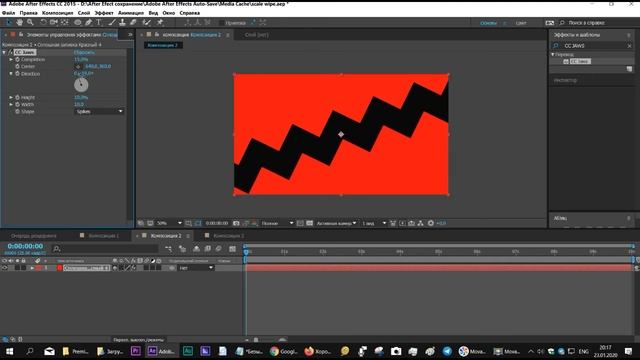The image size is (640, 360).
Task: Open the 50% magnification dropdown
Action: pyautogui.click(x=169, y=223)
